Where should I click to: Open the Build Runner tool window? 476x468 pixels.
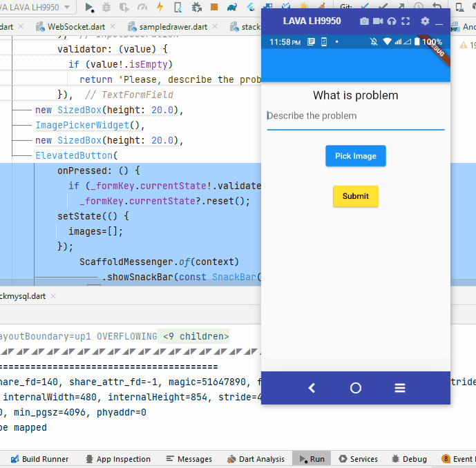point(40,459)
